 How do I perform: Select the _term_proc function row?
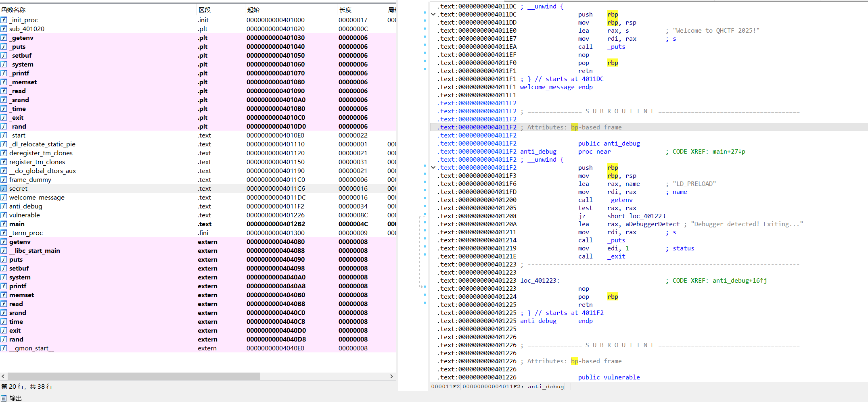pyautogui.click(x=198, y=233)
